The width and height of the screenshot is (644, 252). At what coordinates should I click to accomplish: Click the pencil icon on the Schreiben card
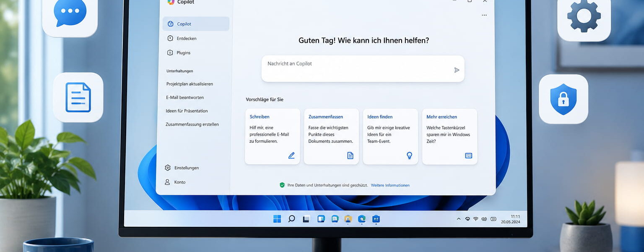point(291,155)
